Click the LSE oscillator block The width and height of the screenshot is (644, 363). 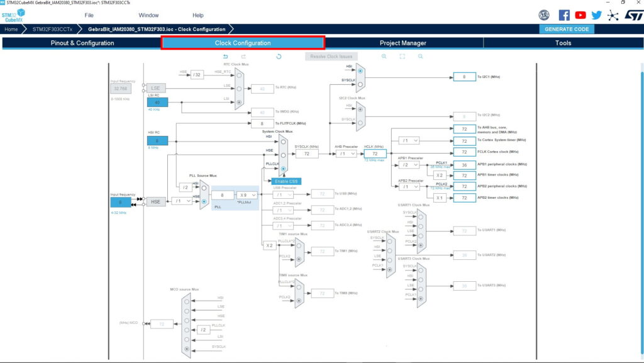[x=156, y=88]
